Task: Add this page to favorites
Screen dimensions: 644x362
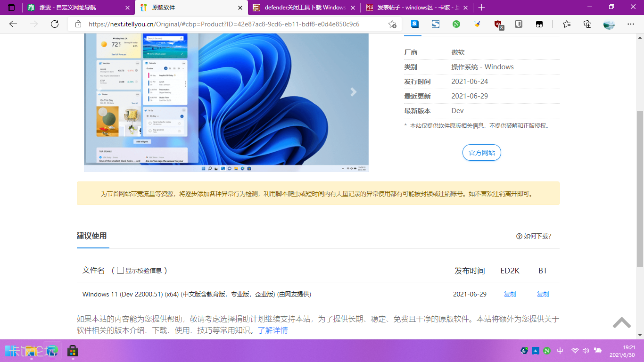Action: point(392,24)
